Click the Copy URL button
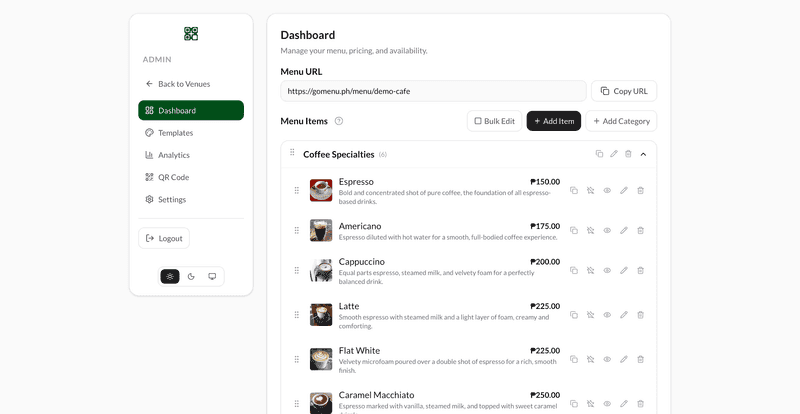Screen dimensions: 800x414 [624, 91]
